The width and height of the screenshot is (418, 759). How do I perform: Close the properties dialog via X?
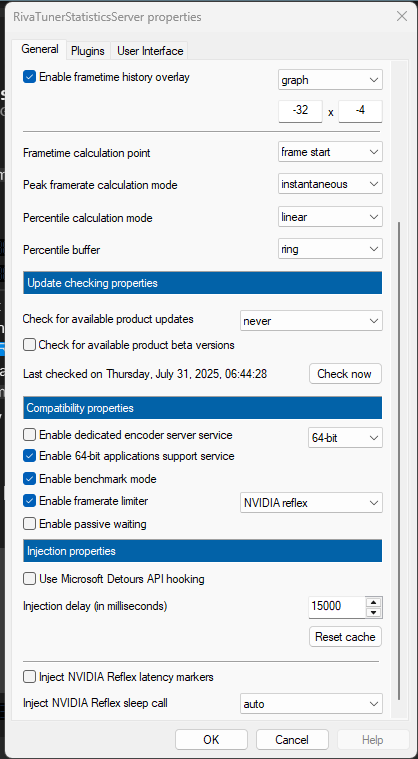(x=402, y=16)
